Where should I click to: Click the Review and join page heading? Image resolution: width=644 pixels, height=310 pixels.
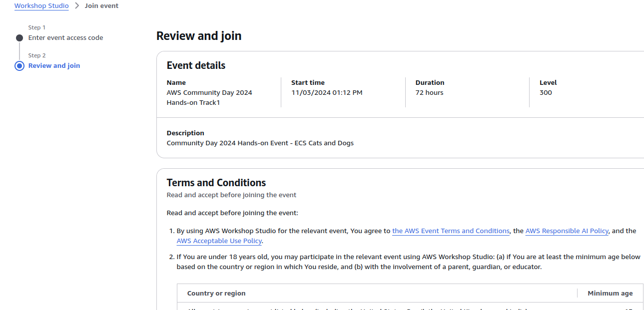[199, 36]
